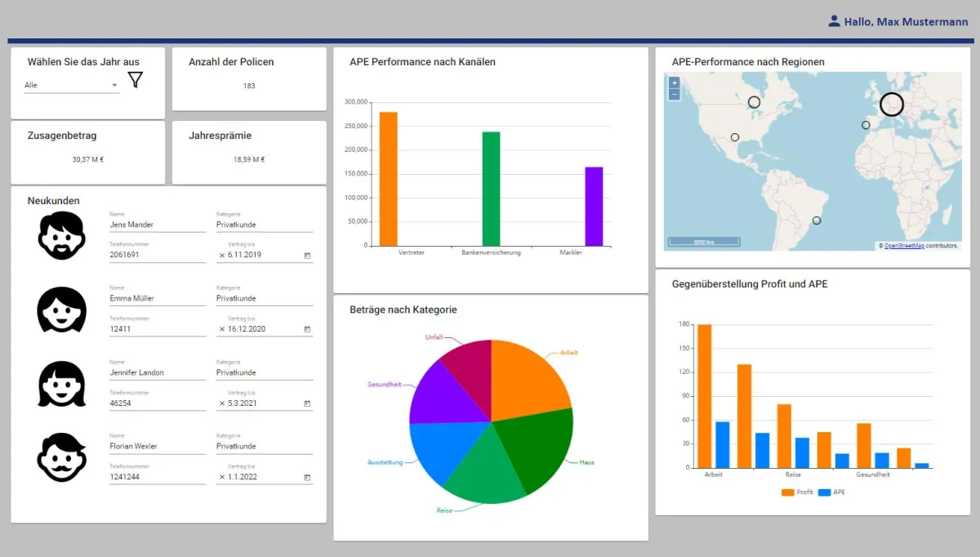The width and height of the screenshot is (980, 557).
Task: Zoom out on the regions map
Action: pyautogui.click(x=674, y=95)
